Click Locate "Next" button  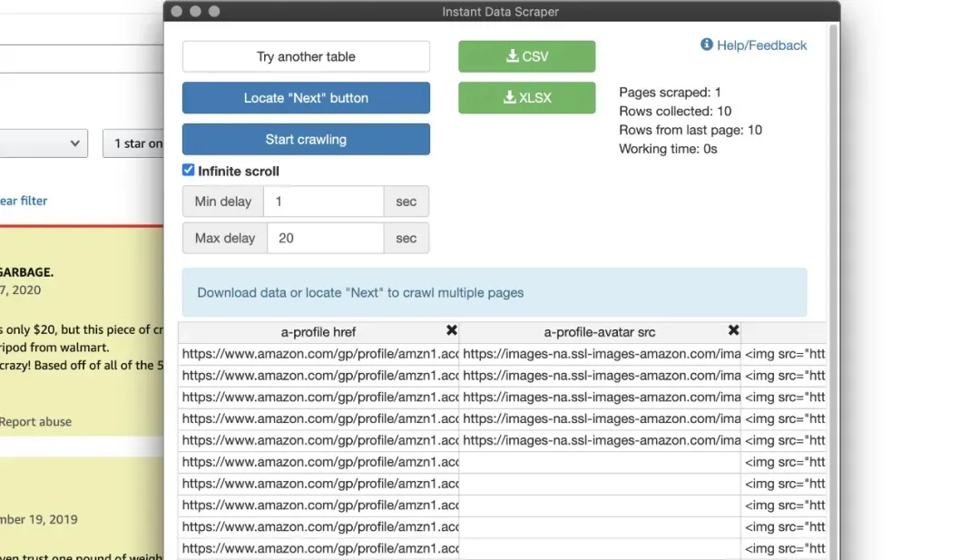[306, 97]
